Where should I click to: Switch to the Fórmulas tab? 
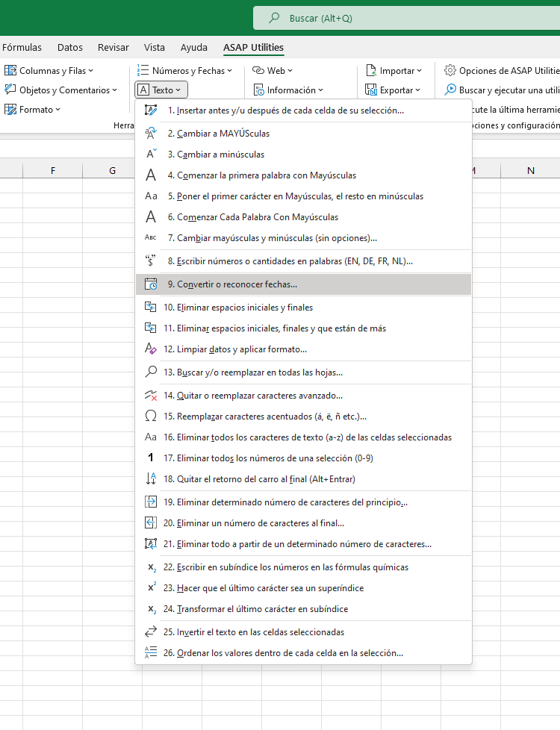22,48
